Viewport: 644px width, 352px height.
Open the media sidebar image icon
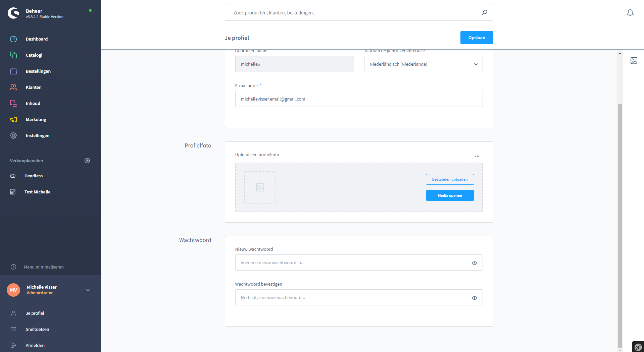(x=634, y=61)
